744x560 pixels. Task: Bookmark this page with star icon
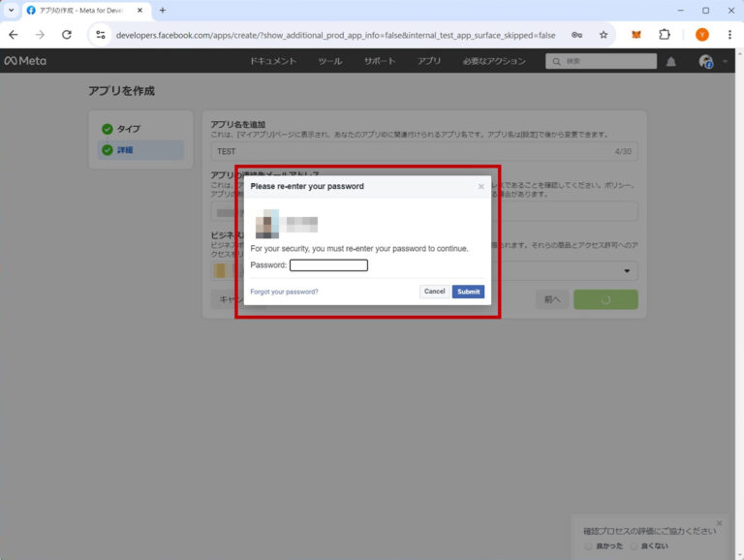click(604, 34)
